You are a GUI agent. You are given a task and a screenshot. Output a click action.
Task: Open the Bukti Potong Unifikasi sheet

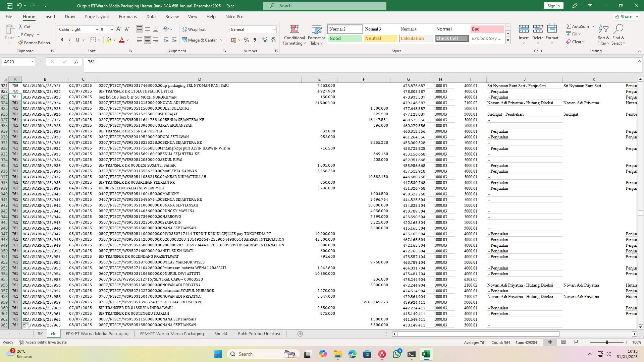pos(259,334)
